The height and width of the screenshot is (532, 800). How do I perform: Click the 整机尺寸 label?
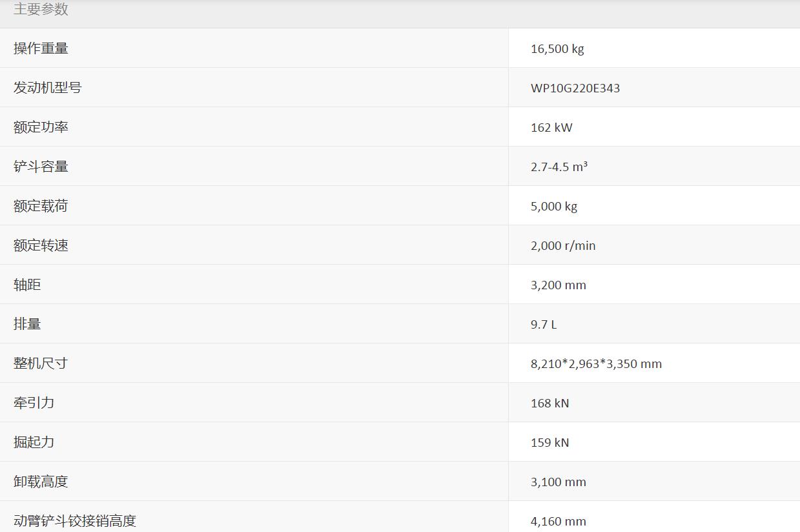click(41, 363)
